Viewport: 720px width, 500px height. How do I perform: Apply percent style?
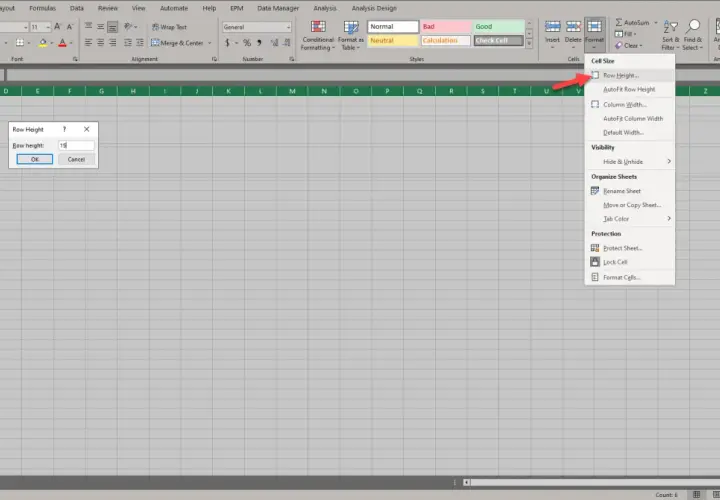point(247,43)
